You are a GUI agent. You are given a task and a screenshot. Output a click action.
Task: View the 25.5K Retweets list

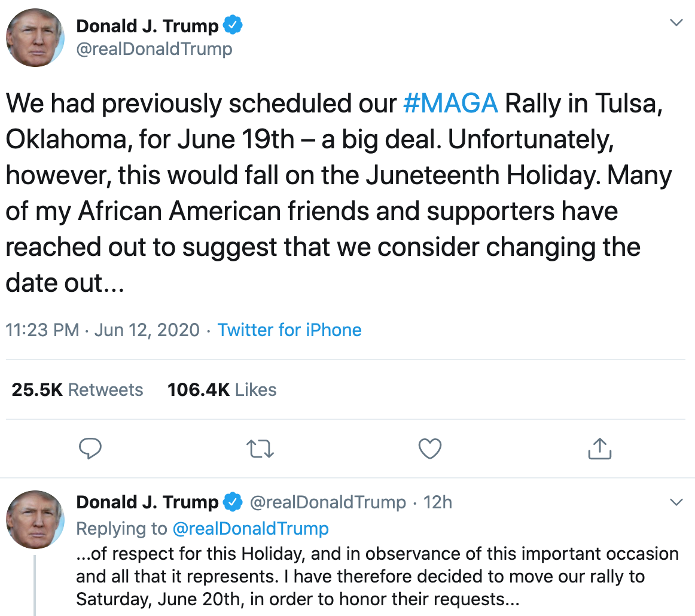point(77,390)
